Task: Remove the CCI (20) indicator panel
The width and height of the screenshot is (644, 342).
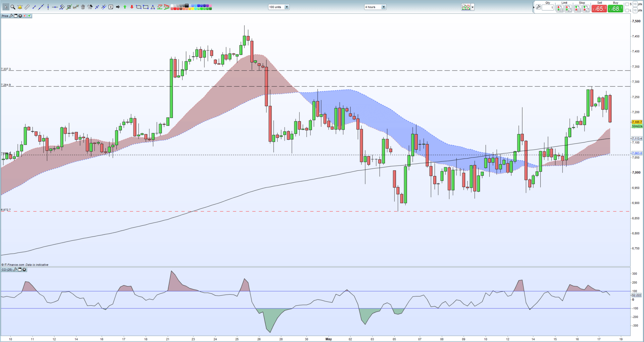Action: (24, 269)
